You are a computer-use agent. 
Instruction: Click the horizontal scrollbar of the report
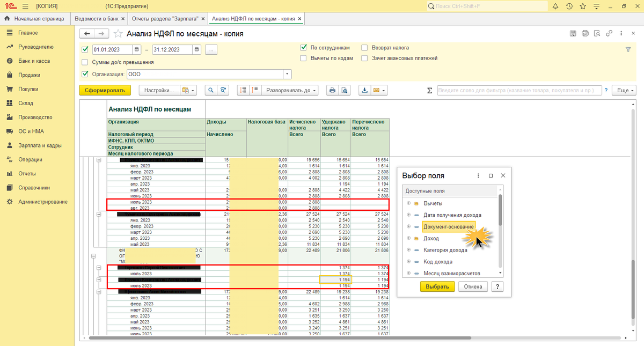[279, 337]
